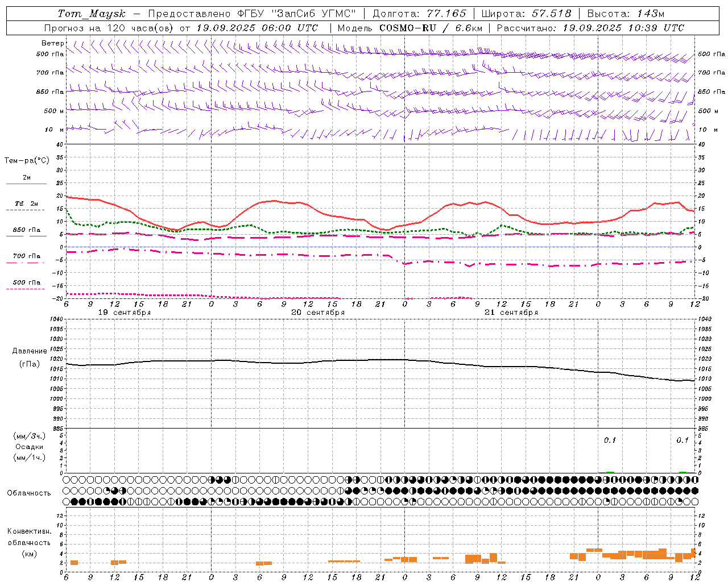The height and width of the screenshot is (582, 728).
Task: Click the Давление pressure panel label
Action: 30,351
